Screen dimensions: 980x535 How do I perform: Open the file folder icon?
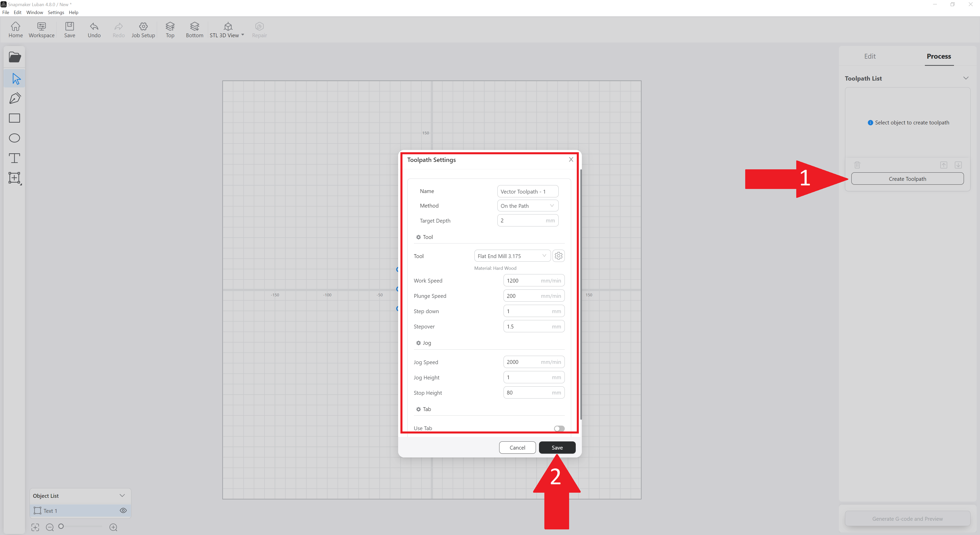[x=15, y=57]
